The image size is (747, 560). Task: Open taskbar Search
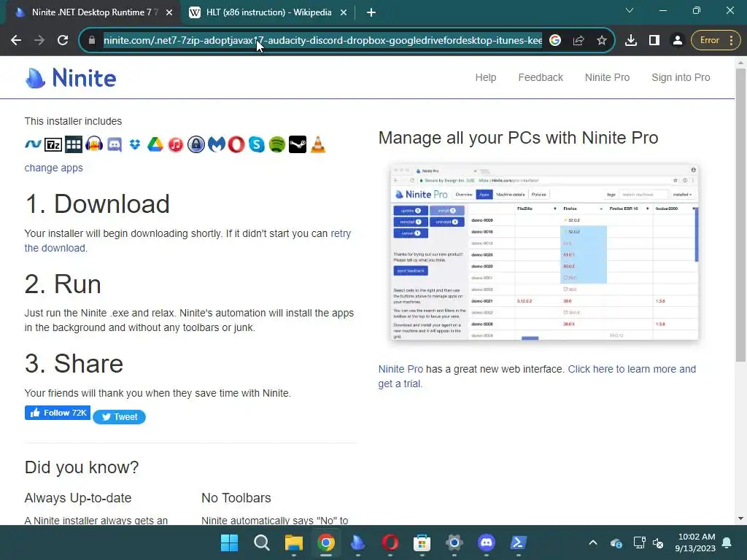pyautogui.click(x=262, y=542)
